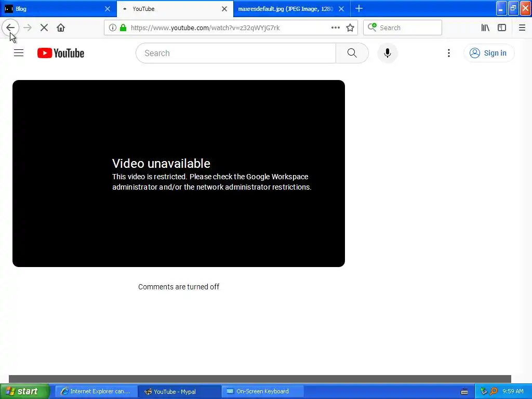Screen dimensions: 532x399
Task: Click the address bar URL
Action: pos(205,28)
